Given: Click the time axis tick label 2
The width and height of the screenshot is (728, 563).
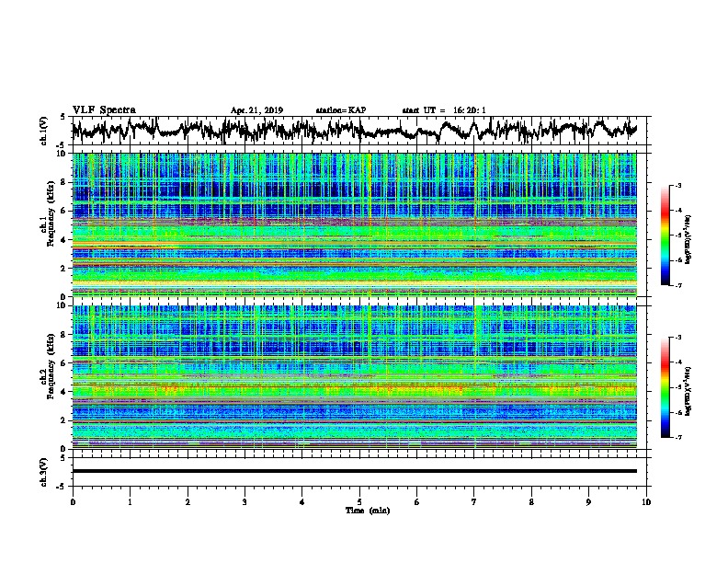Looking at the screenshot, I should [188, 501].
